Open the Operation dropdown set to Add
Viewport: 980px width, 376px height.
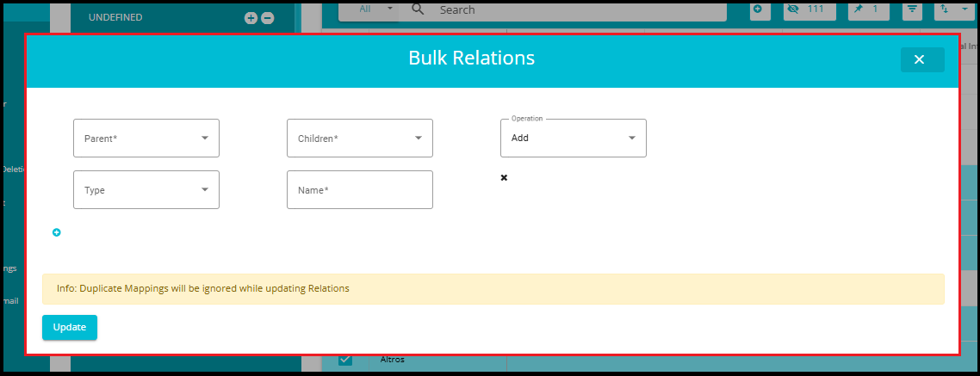pyautogui.click(x=574, y=138)
